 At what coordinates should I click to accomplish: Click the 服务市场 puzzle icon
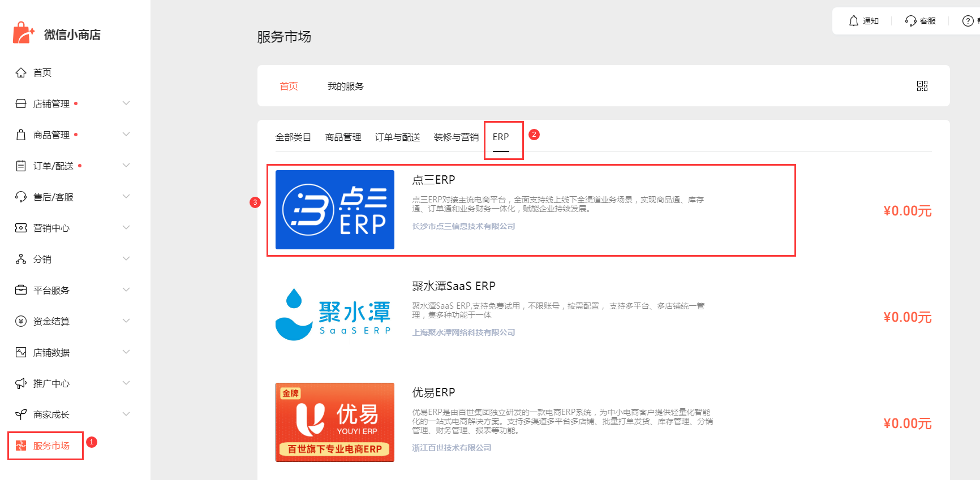point(21,446)
